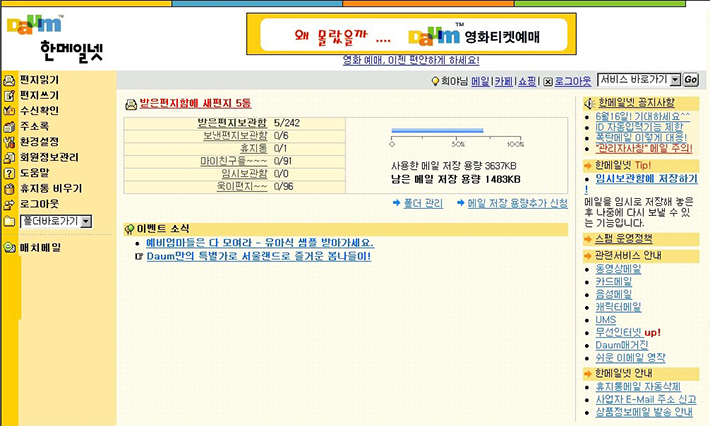Open 받은편지함에 새편지 5통 link
The width and height of the screenshot is (710, 426).
pos(195,103)
